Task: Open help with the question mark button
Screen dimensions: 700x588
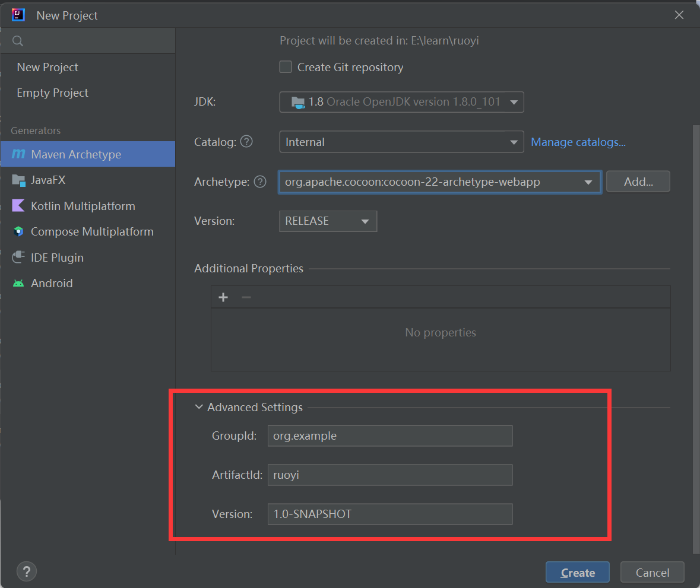Action: pyautogui.click(x=27, y=571)
